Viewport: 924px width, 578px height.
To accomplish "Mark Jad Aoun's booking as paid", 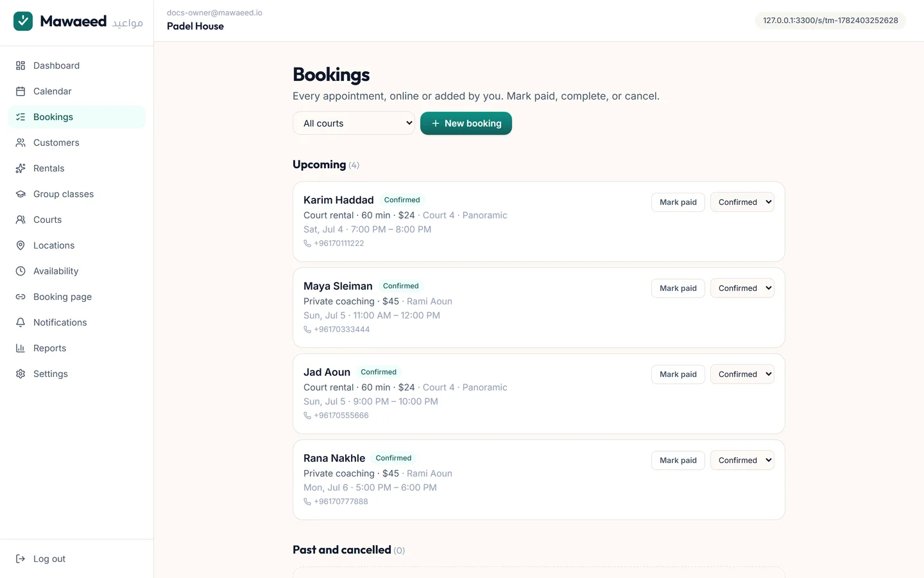I will click(678, 374).
